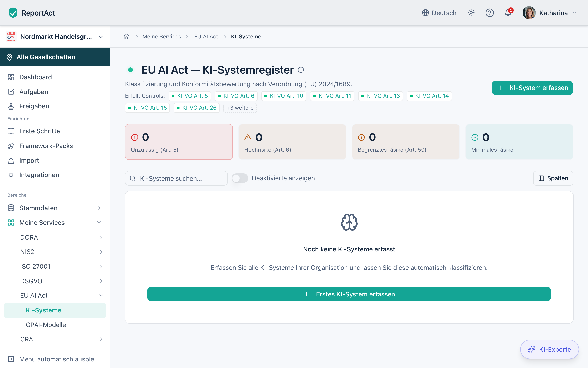Click Erstes KI-System erfassen button
Image resolution: width=588 pixels, height=368 pixels.
click(x=349, y=294)
